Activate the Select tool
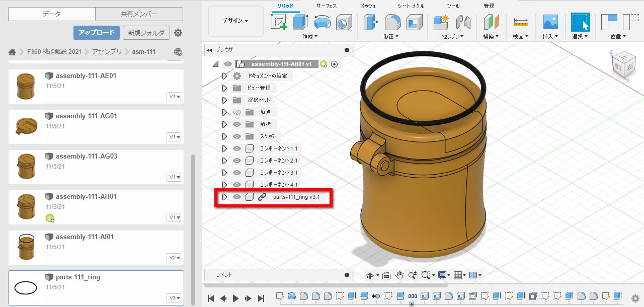Viewport: 644px width, 307px height. (580, 22)
